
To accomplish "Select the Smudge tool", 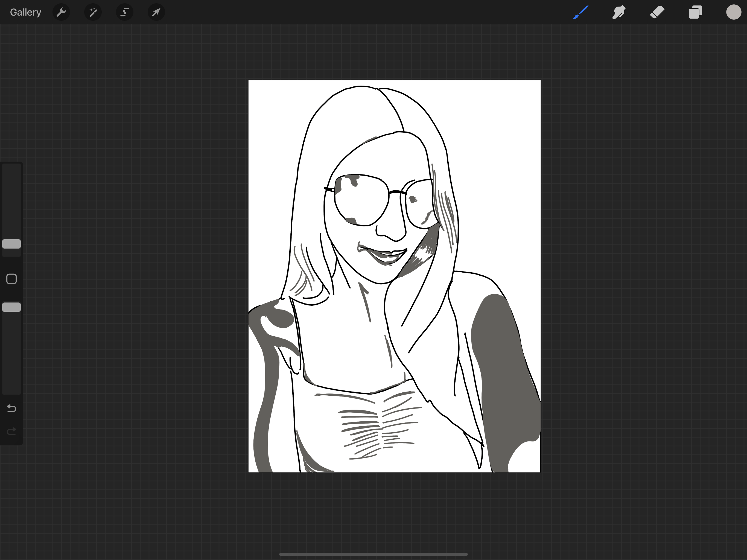I will 619,12.
